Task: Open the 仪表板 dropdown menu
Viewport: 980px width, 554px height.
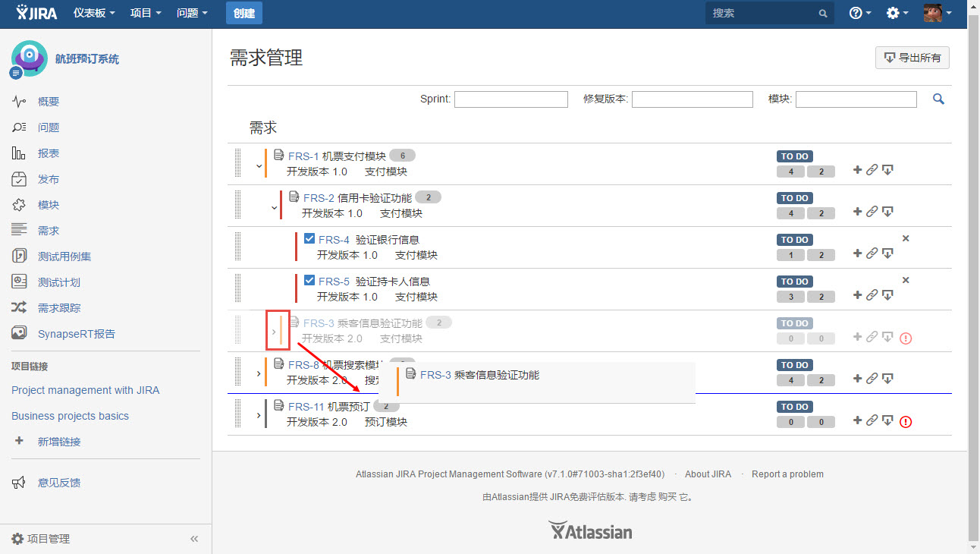Action: (94, 13)
